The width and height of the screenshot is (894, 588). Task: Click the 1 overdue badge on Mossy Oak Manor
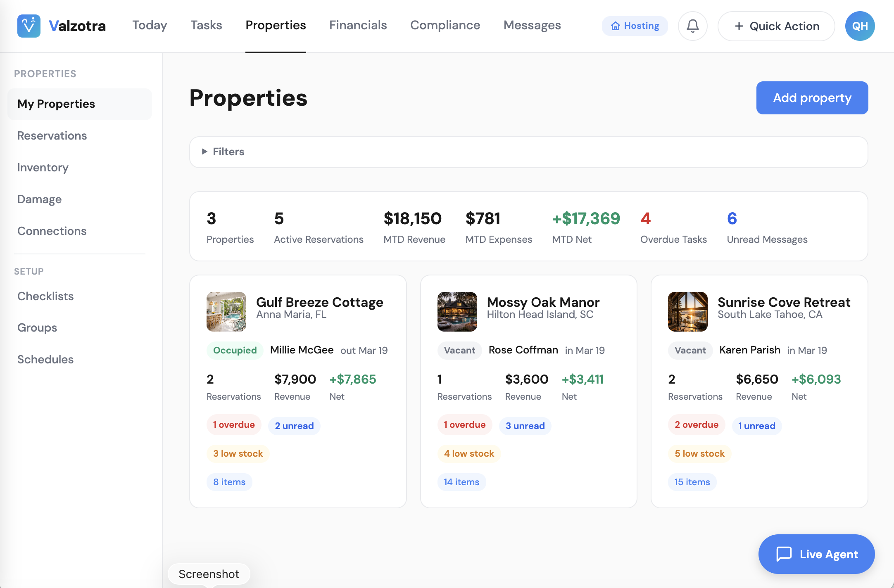coord(465,424)
